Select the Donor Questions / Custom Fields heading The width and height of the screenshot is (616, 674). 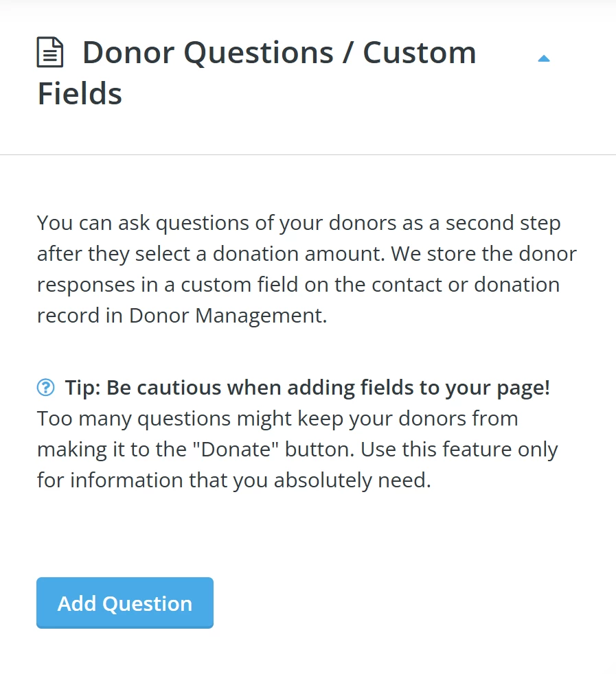(275, 72)
